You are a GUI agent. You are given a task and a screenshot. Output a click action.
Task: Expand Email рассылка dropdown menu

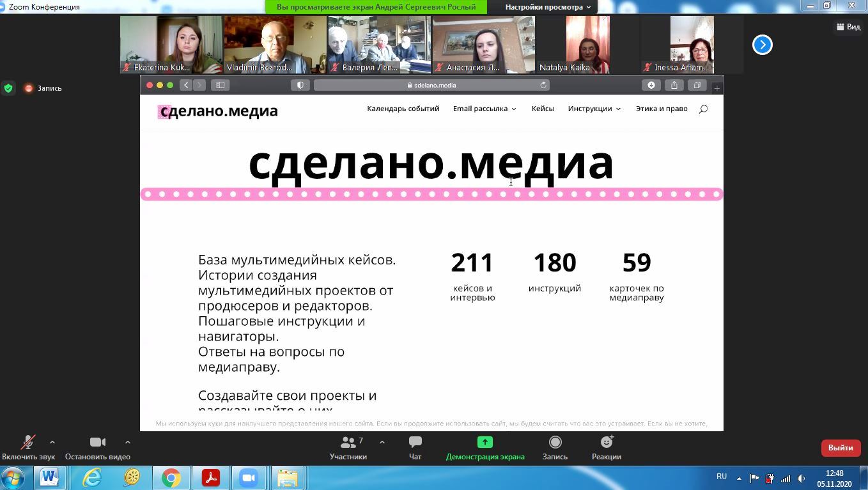484,109
